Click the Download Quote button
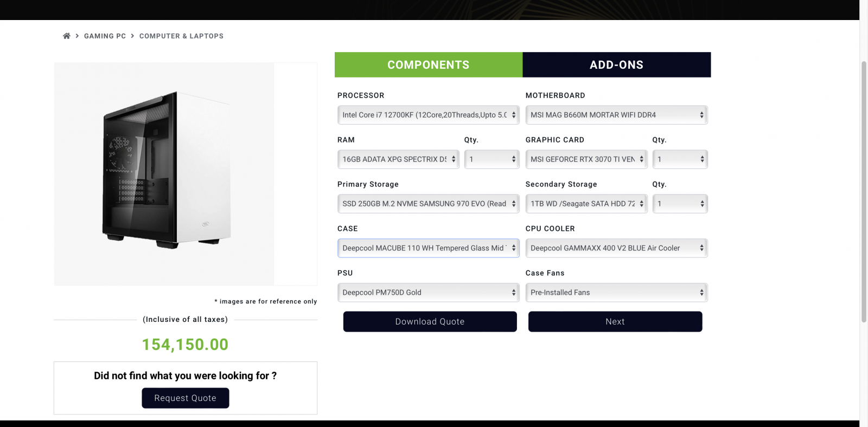The height and width of the screenshot is (427, 868). (x=430, y=321)
